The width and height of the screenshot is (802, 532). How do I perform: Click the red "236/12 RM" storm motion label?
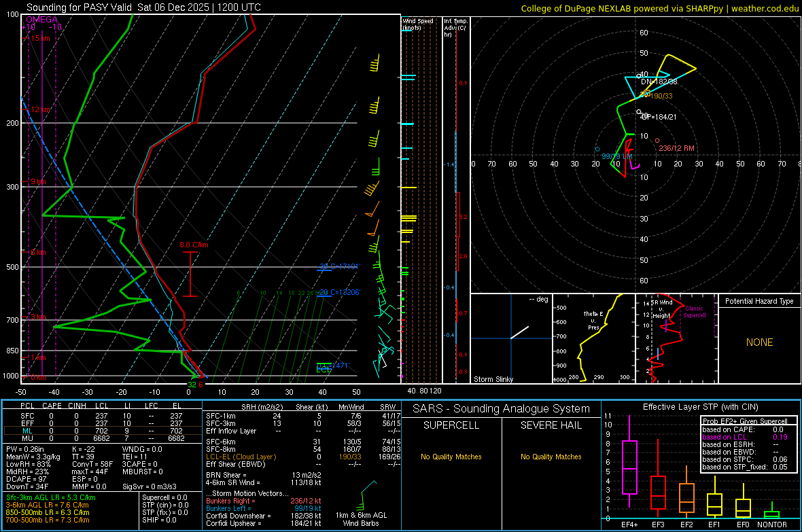tap(676, 148)
